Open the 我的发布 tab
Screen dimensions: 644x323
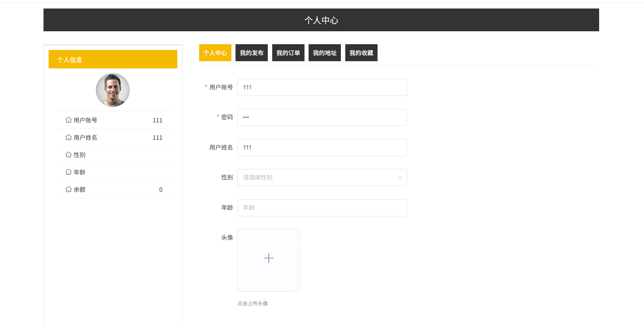[251, 53]
